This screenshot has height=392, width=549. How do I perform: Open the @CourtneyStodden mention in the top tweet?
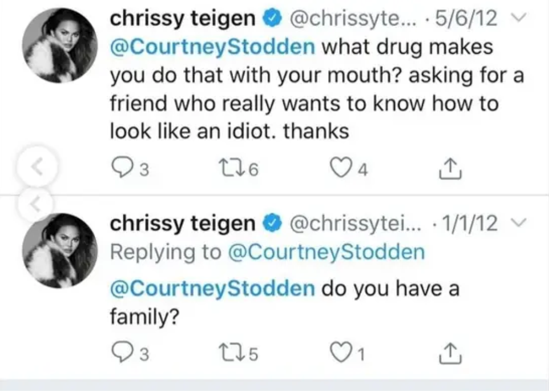pyautogui.click(x=213, y=46)
